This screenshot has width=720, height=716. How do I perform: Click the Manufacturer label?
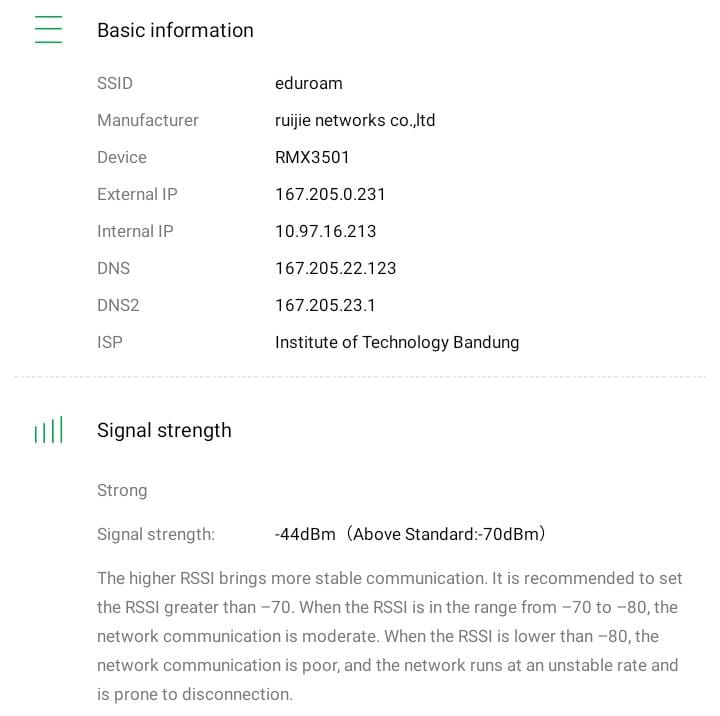coord(148,120)
